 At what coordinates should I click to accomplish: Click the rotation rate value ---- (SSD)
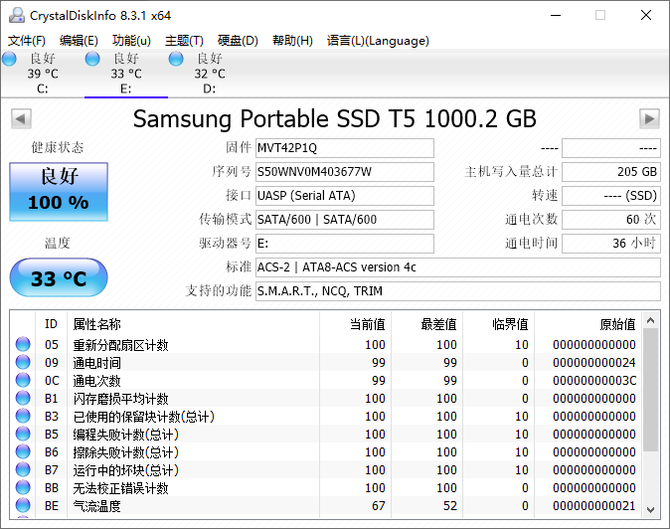pyautogui.click(x=611, y=196)
